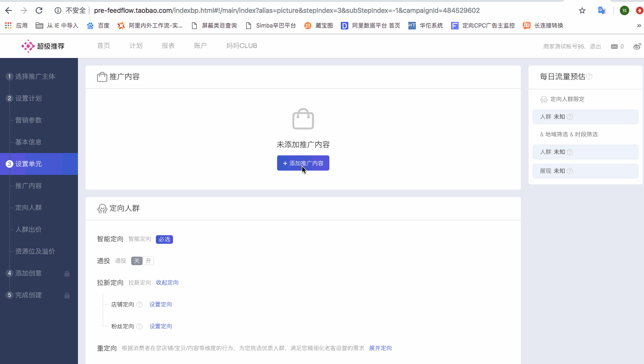Open the 报表 top navigation tab

(x=168, y=46)
